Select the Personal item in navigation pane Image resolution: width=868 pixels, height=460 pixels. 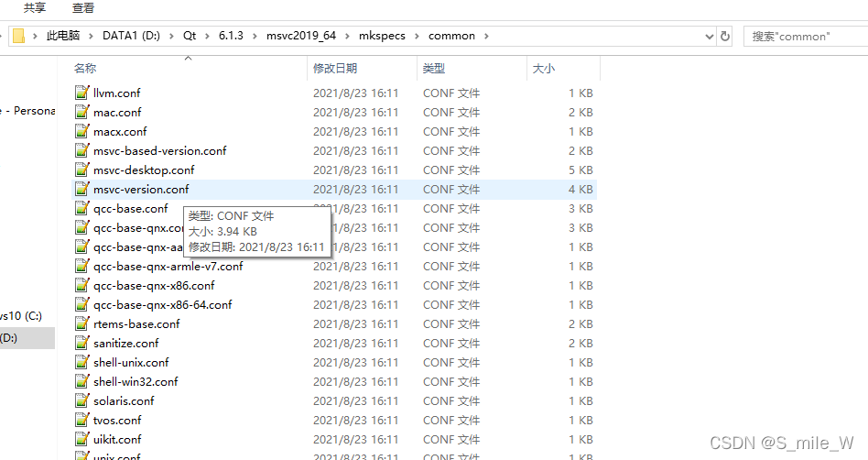pyautogui.click(x=27, y=111)
